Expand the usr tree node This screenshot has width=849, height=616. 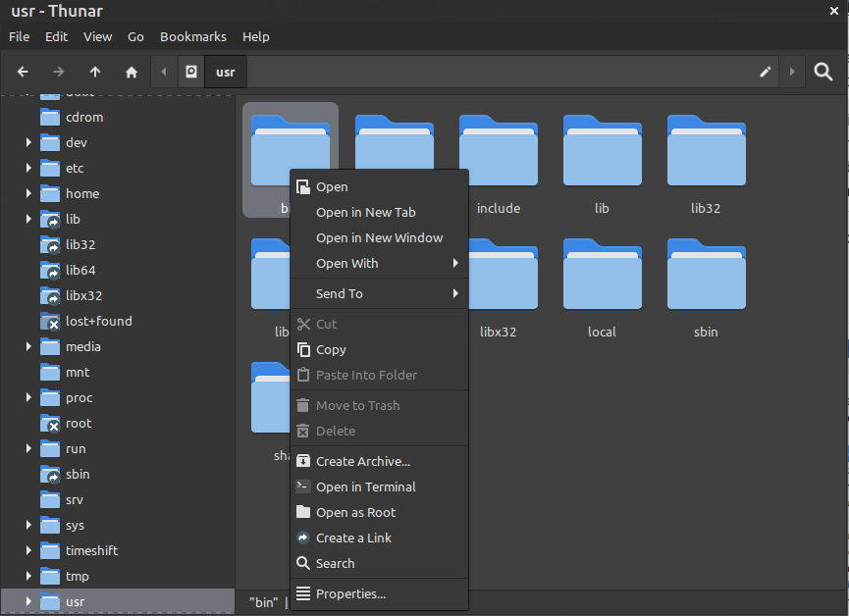(28, 601)
